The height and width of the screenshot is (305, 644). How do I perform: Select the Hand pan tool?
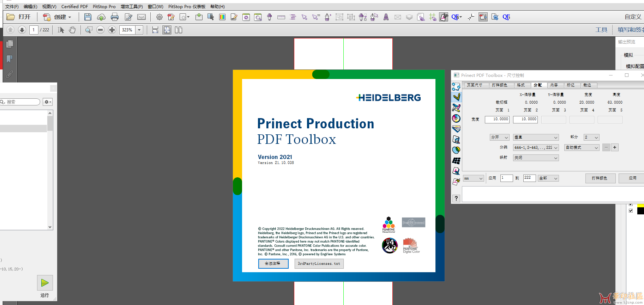click(72, 30)
